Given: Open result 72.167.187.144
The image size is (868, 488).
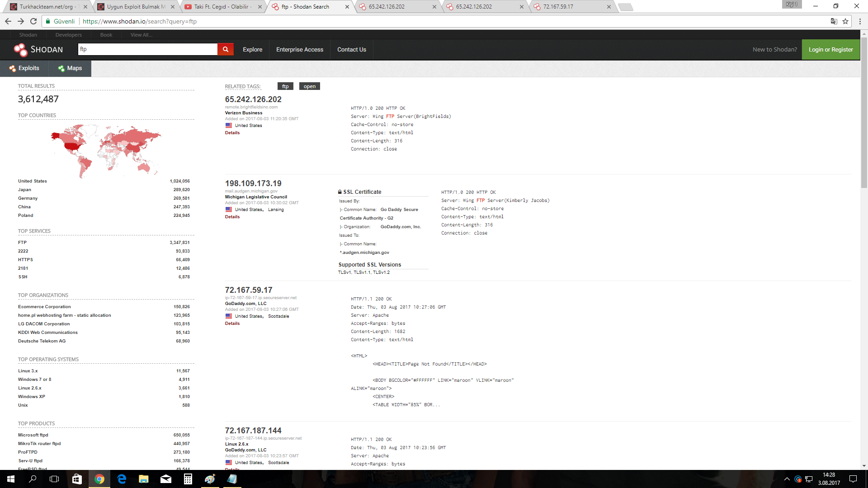Looking at the screenshot, I should coord(253,431).
